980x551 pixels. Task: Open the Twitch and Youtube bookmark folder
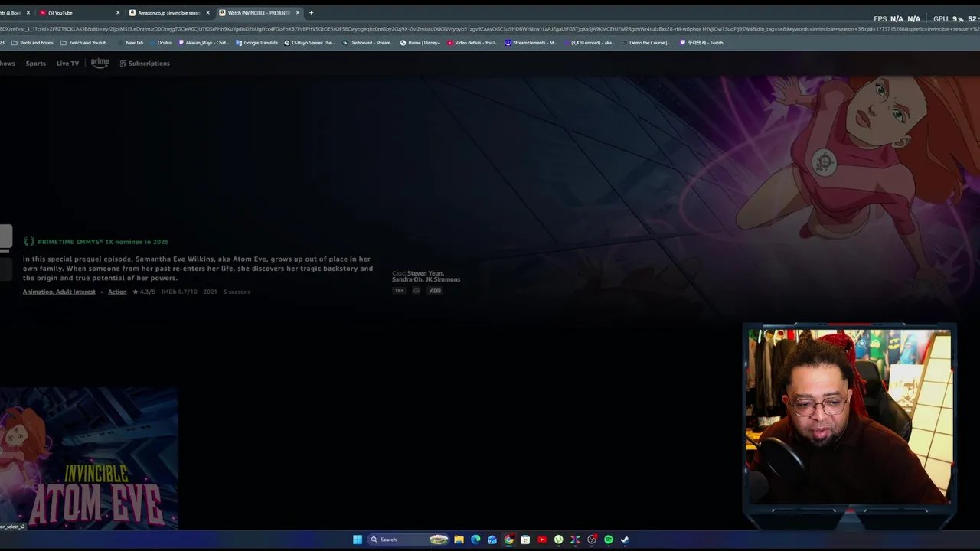point(85,43)
